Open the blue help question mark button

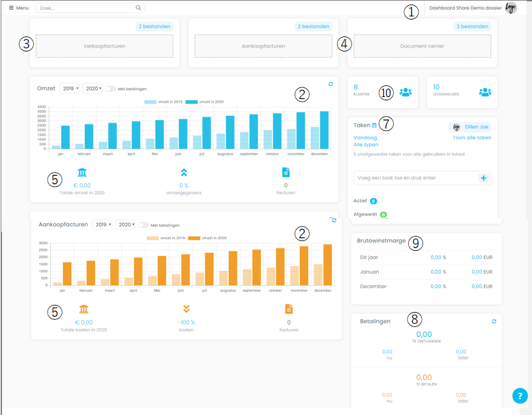coord(519,395)
